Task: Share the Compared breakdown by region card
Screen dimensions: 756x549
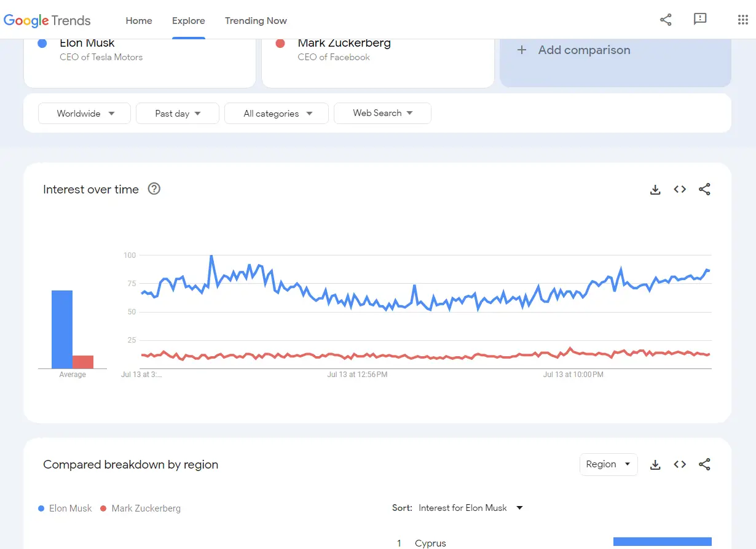Action: 704,465
